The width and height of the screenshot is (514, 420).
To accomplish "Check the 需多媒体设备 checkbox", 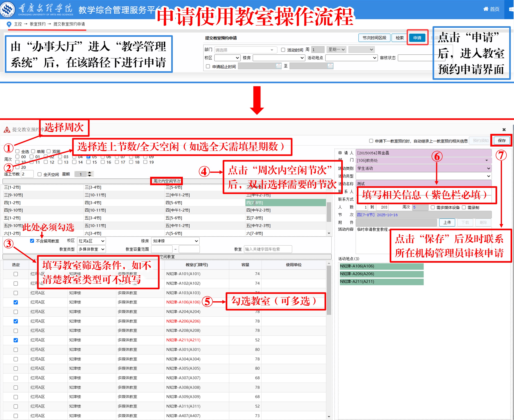I will click(x=433, y=207).
